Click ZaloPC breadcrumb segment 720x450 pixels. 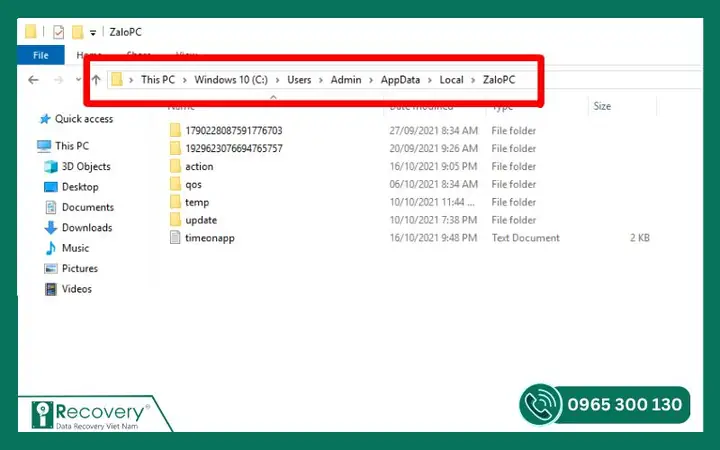click(499, 79)
